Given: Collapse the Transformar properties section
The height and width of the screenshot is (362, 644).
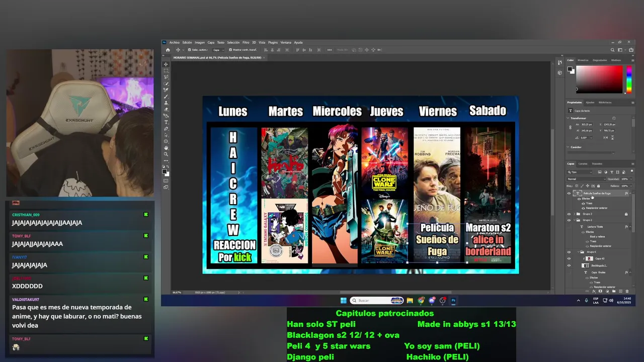Looking at the screenshot, I should tap(568, 118).
